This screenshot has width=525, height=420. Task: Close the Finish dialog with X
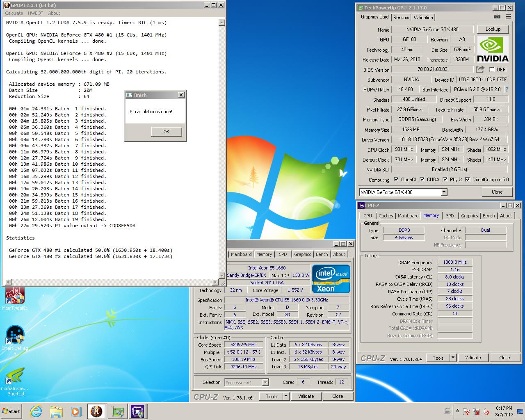[181, 95]
